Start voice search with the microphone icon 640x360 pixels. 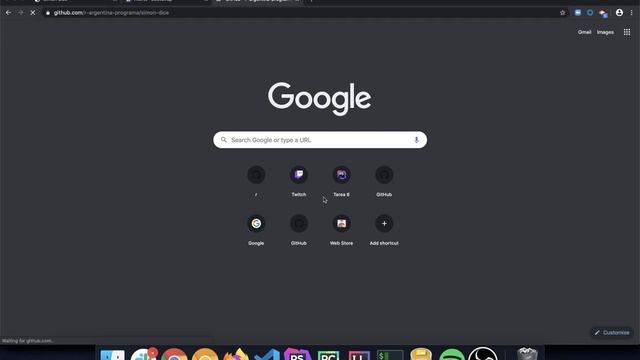coord(416,140)
